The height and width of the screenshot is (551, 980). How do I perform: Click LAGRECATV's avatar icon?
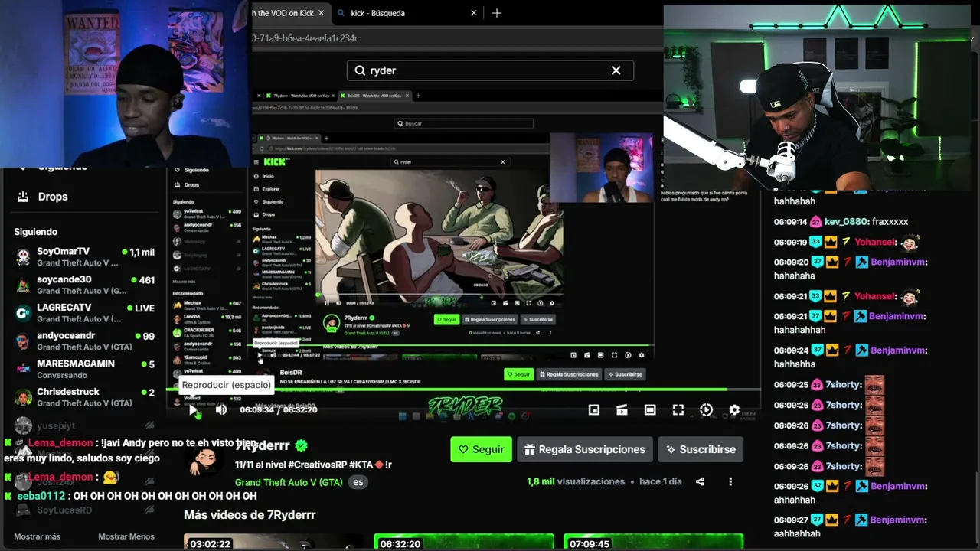point(23,313)
